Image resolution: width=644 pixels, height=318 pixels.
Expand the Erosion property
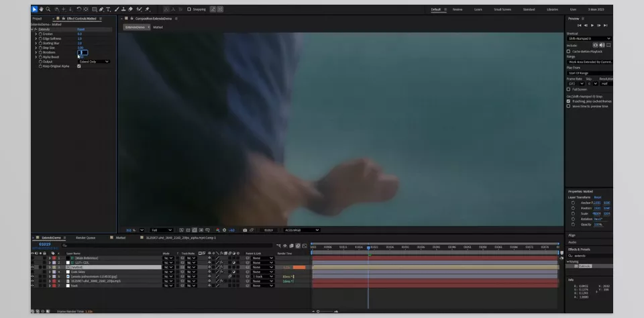click(36, 34)
